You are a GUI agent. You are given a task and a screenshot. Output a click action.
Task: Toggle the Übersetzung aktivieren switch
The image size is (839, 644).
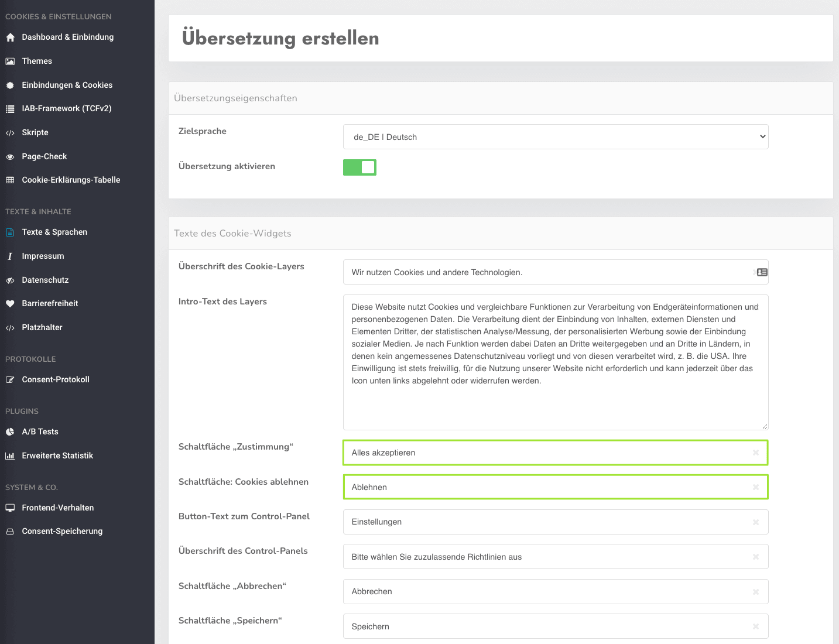tap(359, 167)
